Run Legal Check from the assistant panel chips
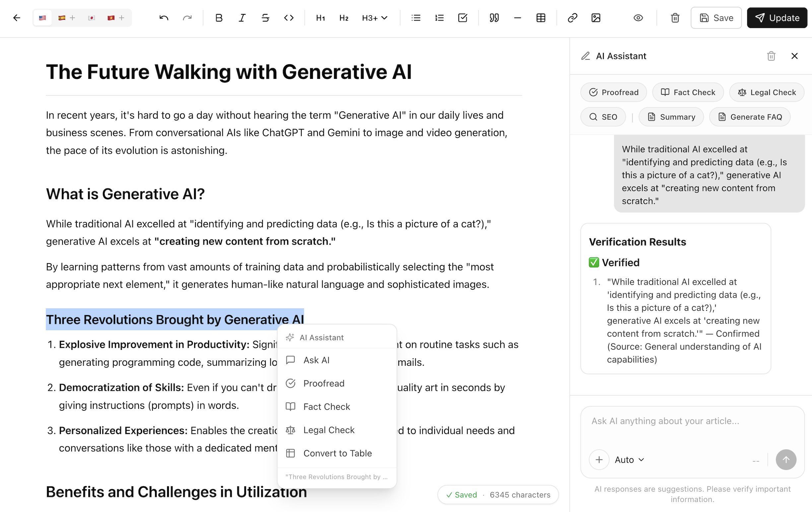 pos(767,93)
